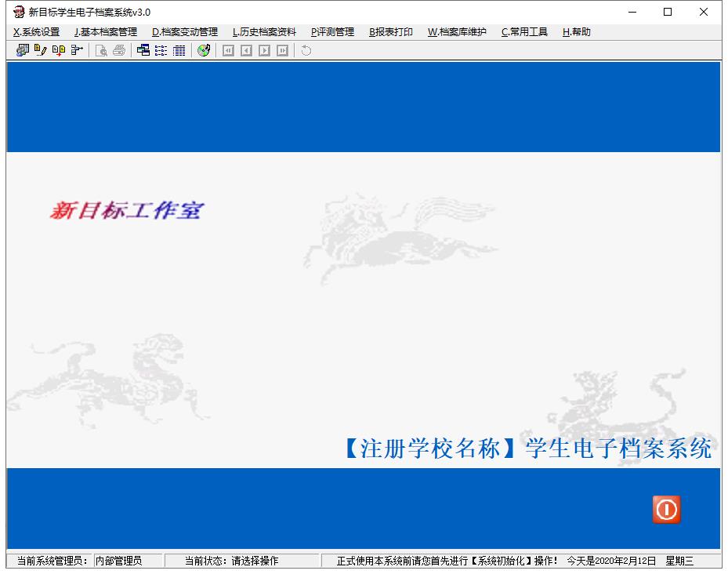The height and width of the screenshot is (574, 728).
Task: Click the 内部管理员 status field
Action: (x=129, y=561)
